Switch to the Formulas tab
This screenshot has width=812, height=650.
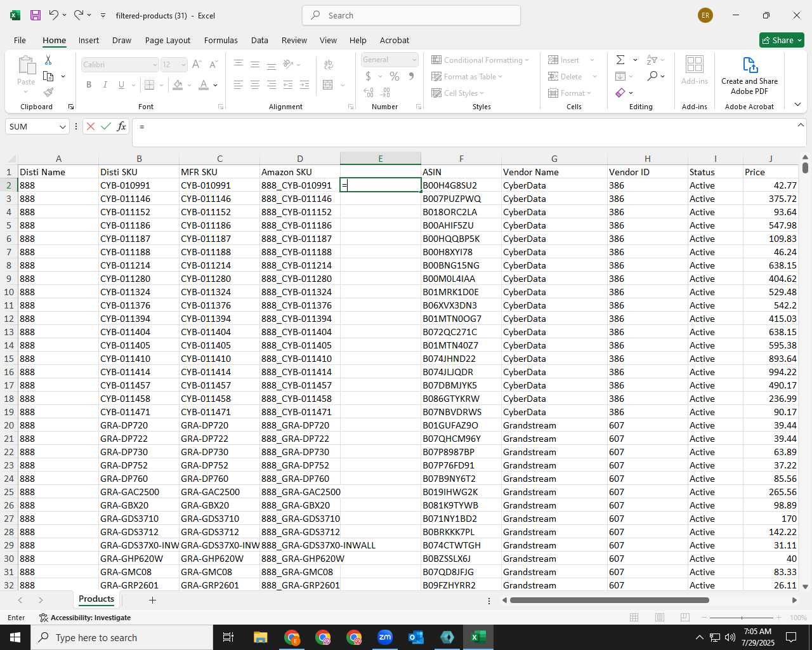(221, 40)
